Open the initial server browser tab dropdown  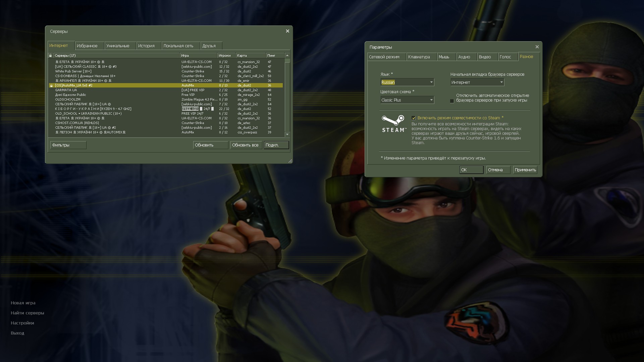[477, 82]
